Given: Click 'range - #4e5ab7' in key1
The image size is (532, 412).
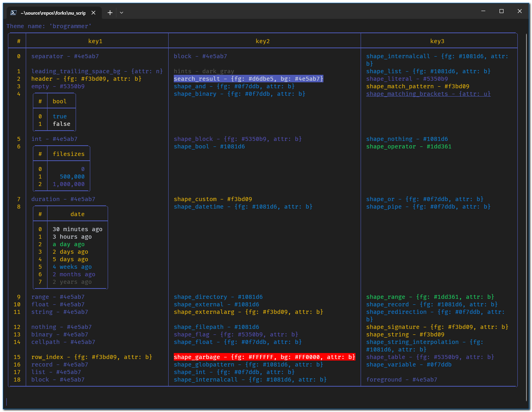Looking at the screenshot, I should (58, 297).
